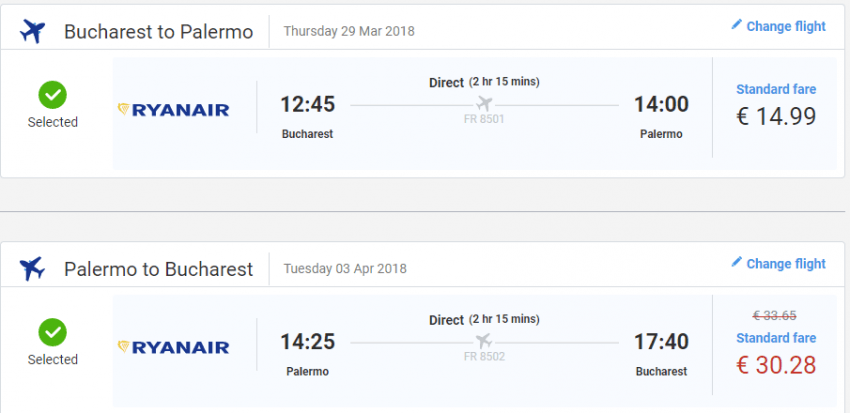Select the € 14.99 Standard fare
This screenshot has width=850, height=413.
tap(776, 116)
